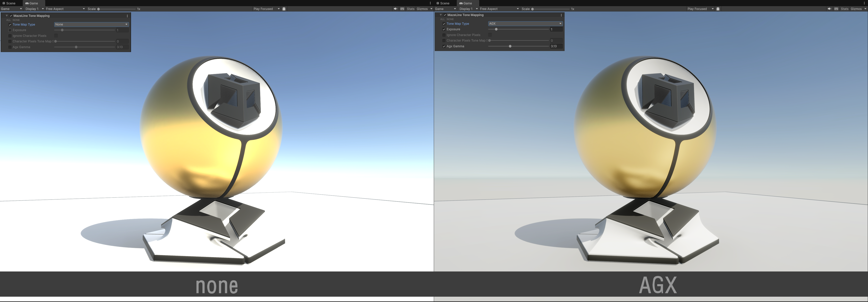Click the Gizmos button in the right Game view
868x302 pixels.
click(856, 9)
